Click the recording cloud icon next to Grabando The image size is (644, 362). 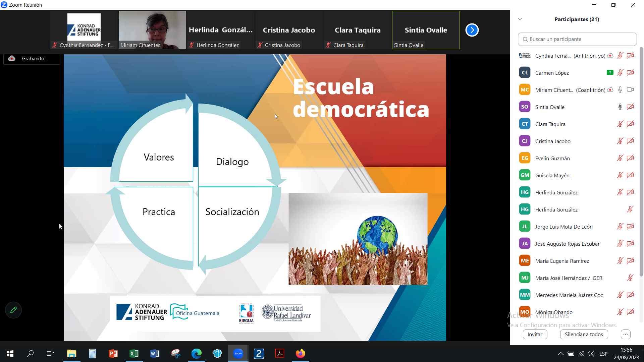tap(12, 59)
